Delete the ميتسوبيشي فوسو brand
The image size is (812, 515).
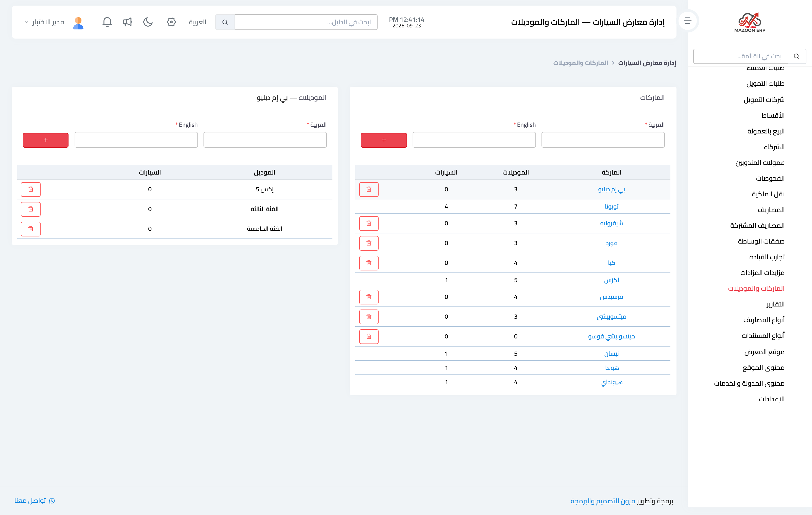point(369,336)
